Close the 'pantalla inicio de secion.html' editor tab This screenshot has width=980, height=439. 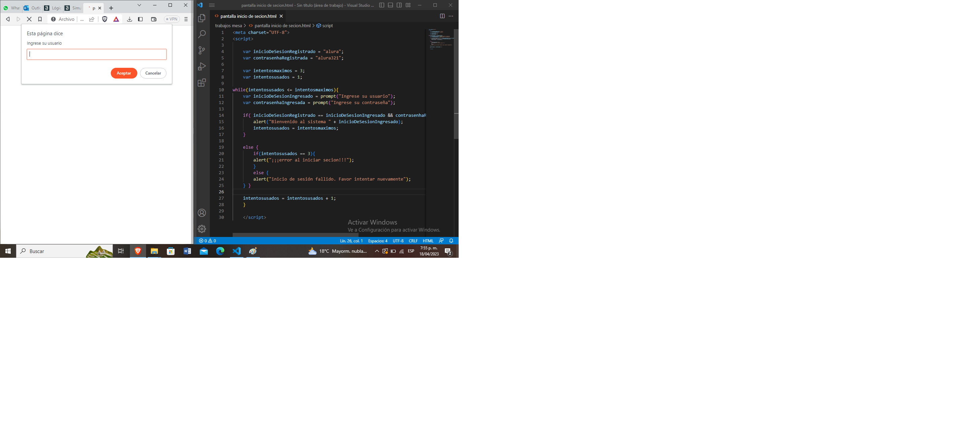(x=281, y=16)
